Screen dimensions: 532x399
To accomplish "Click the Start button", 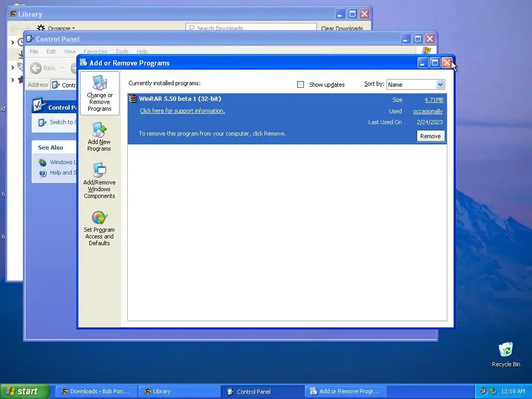I will [x=24, y=391].
